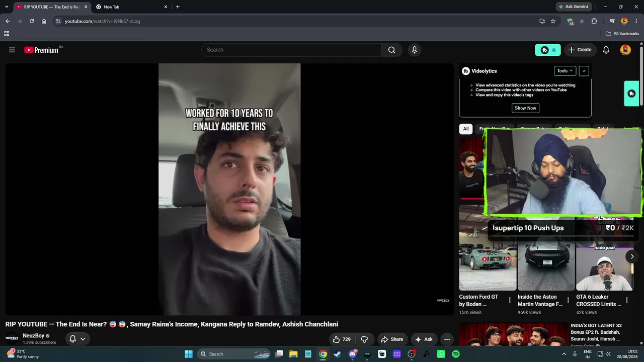Click the YouTube search magnifier button
This screenshot has width=644, height=362.
point(391,50)
